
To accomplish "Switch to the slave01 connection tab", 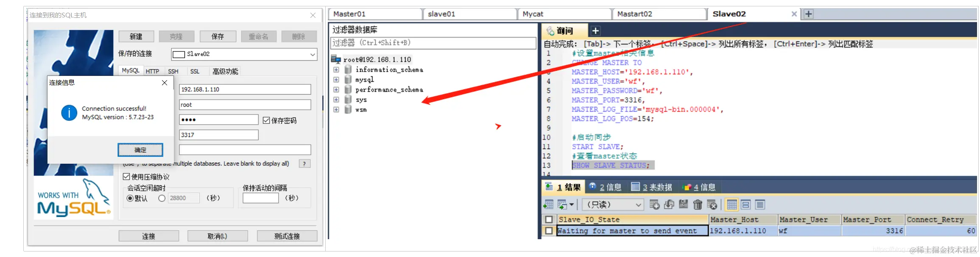I will tap(470, 14).
